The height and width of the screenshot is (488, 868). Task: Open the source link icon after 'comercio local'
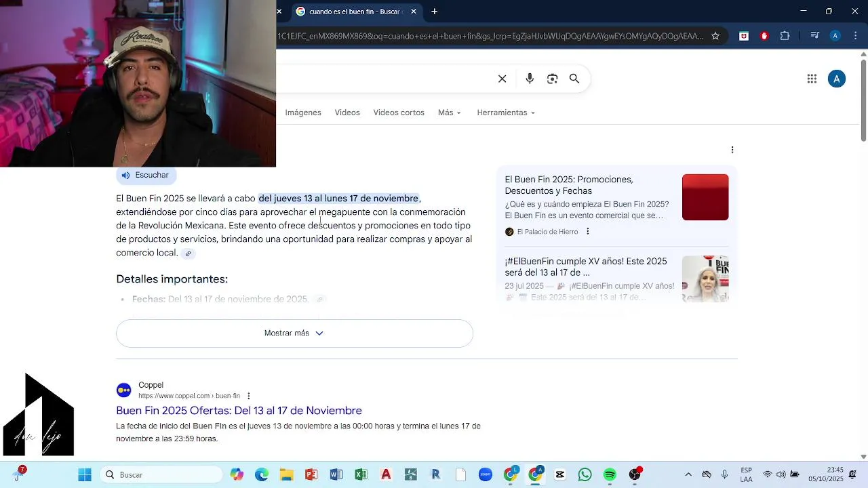click(189, 253)
